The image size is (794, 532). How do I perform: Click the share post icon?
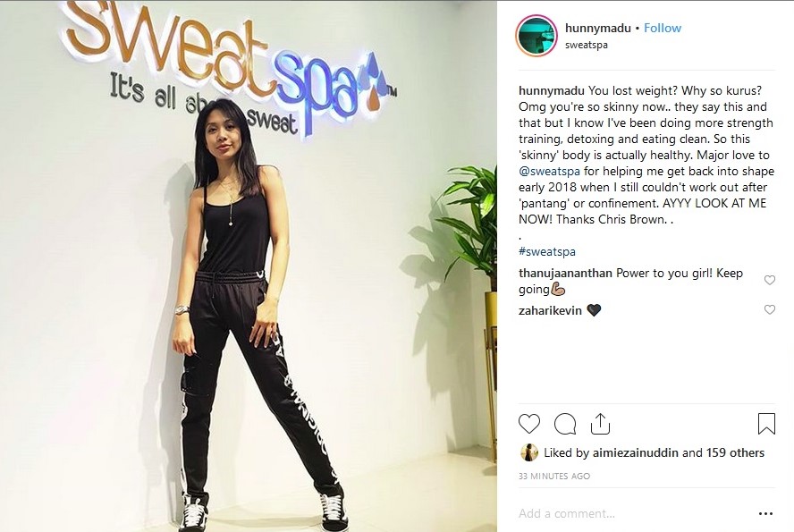click(600, 424)
